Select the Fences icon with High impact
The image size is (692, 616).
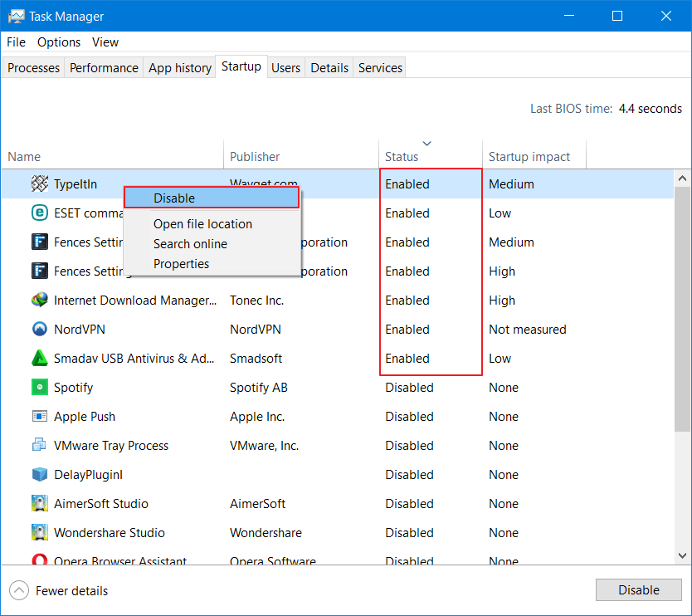40,271
